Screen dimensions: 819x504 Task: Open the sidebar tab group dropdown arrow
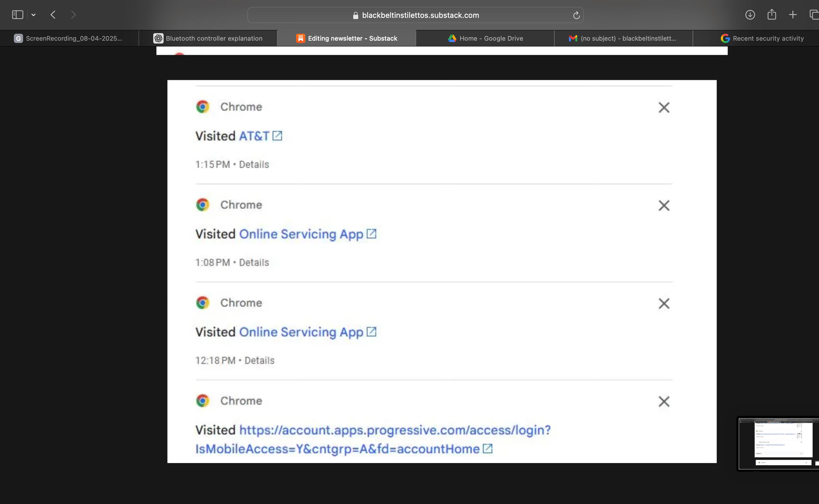click(x=33, y=15)
